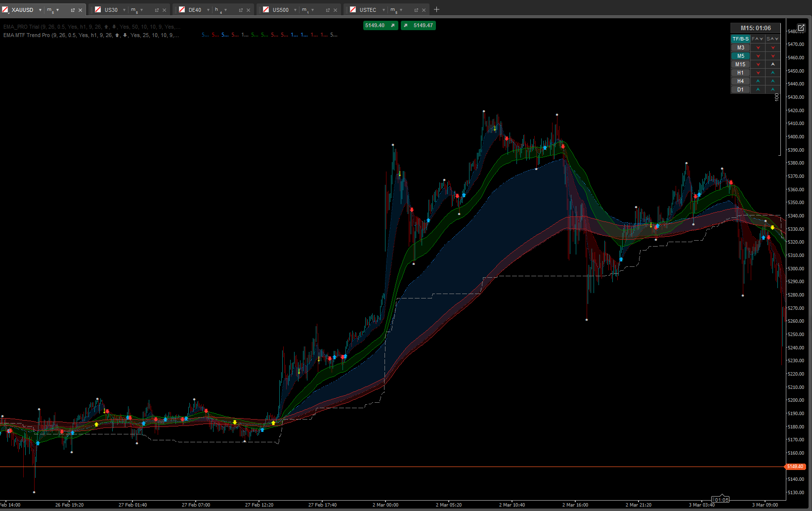Open chart in new window, top-right corner icon
This screenshot has width=812, height=511.
[801, 28]
